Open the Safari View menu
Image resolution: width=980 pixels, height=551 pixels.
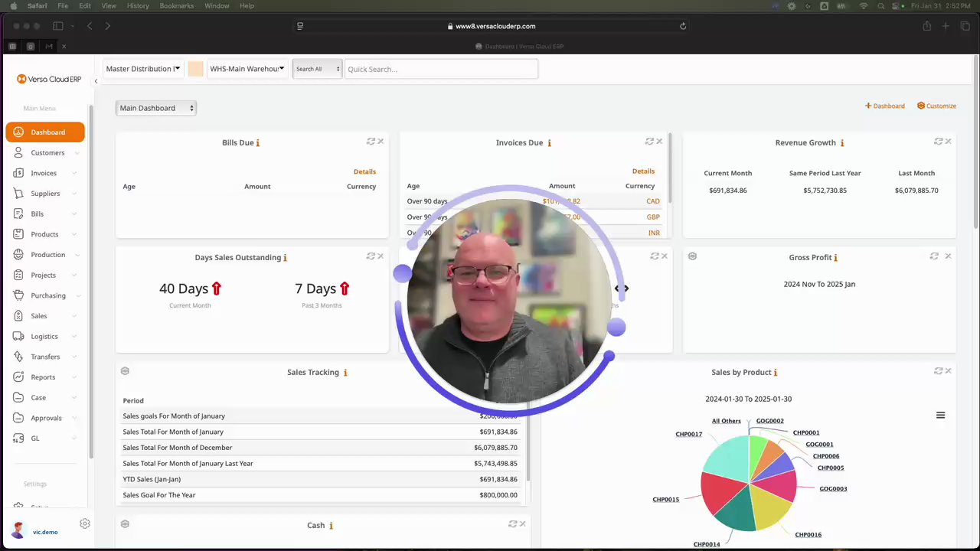pos(109,5)
